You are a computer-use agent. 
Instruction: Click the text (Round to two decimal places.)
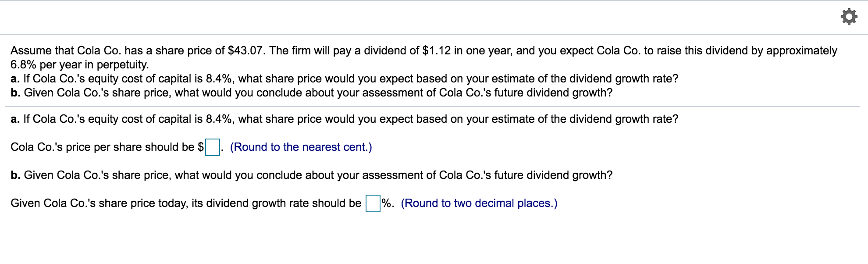(480, 203)
